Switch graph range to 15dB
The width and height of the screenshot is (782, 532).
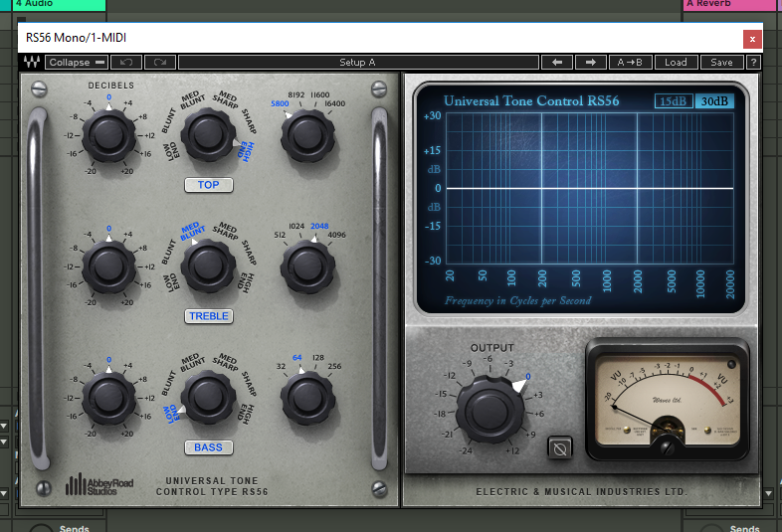[x=674, y=101]
